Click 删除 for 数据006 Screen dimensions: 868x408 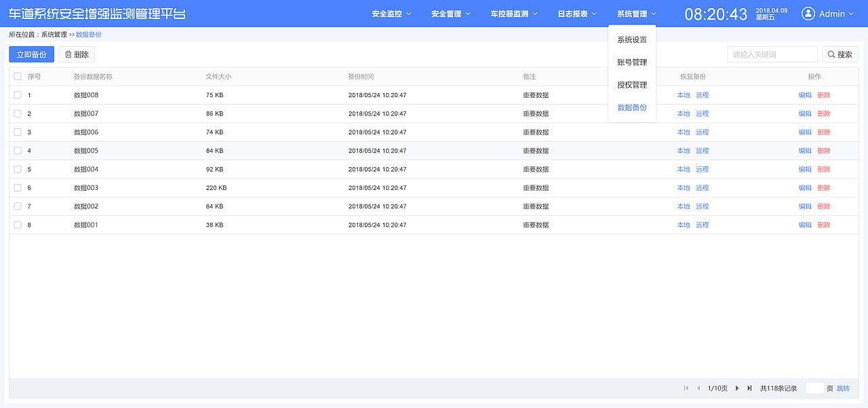pos(824,132)
